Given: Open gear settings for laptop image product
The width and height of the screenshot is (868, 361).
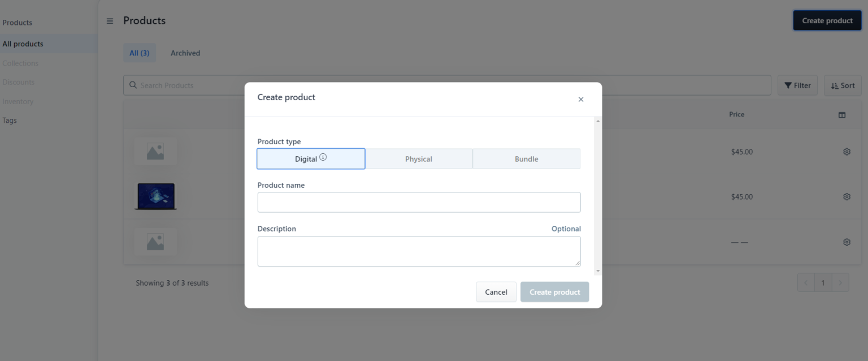Looking at the screenshot, I should [x=847, y=197].
